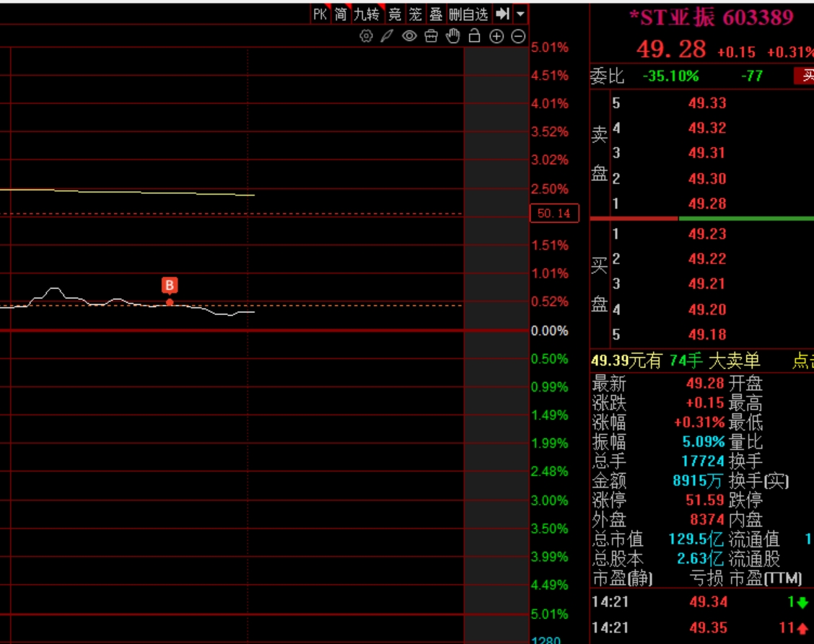
Task: Click buy level 1 price 49.23
Action: [707, 234]
